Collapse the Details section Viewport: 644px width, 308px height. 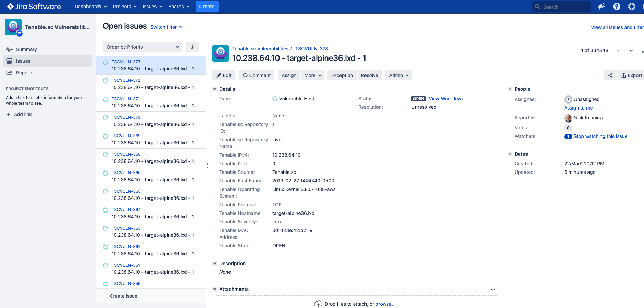tap(215, 89)
